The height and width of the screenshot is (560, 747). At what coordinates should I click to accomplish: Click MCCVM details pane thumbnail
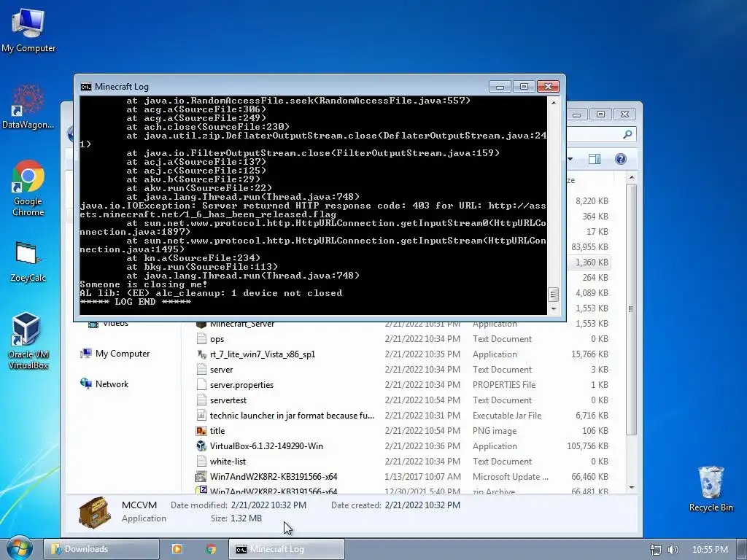pyautogui.click(x=95, y=512)
